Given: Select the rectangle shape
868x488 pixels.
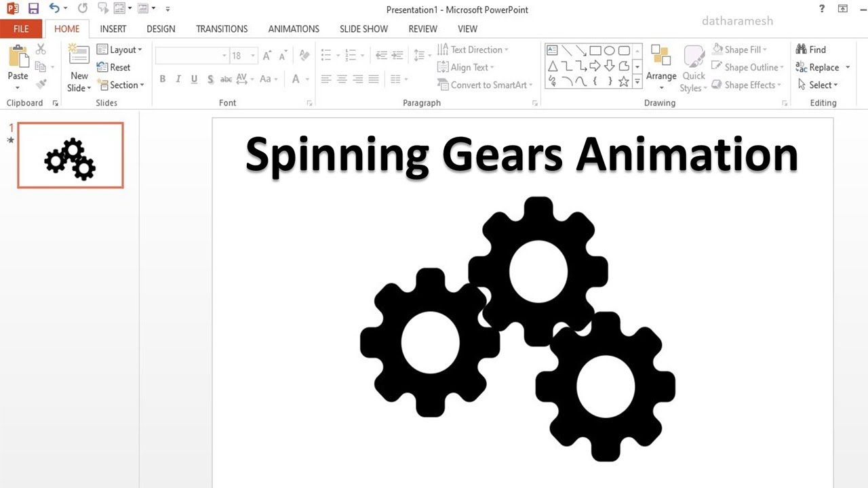Looking at the screenshot, I should tap(595, 50).
